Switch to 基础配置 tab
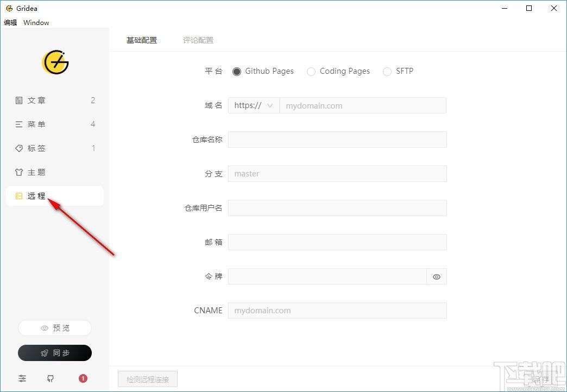This screenshot has height=392, width=567. pyautogui.click(x=142, y=40)
